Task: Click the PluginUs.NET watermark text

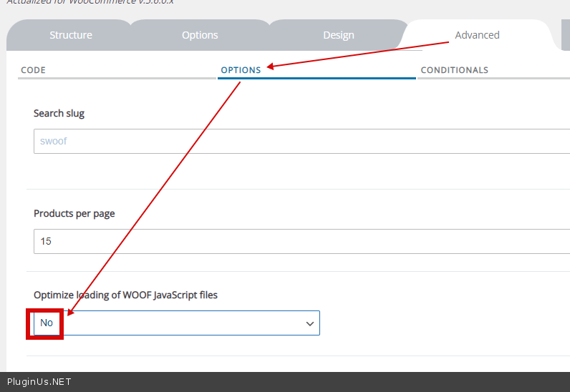Action: pyautogui.click(x=39, y=382)
